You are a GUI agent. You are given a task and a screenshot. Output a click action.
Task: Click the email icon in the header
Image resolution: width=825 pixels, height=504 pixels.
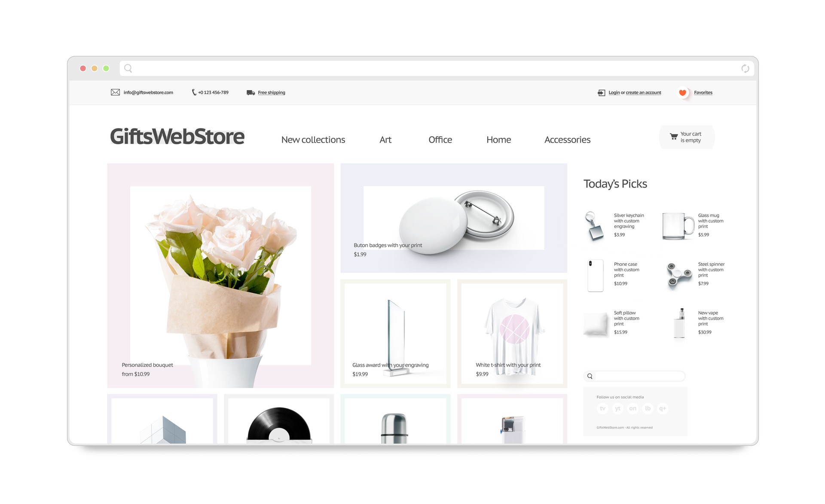[x=115, y=92]
